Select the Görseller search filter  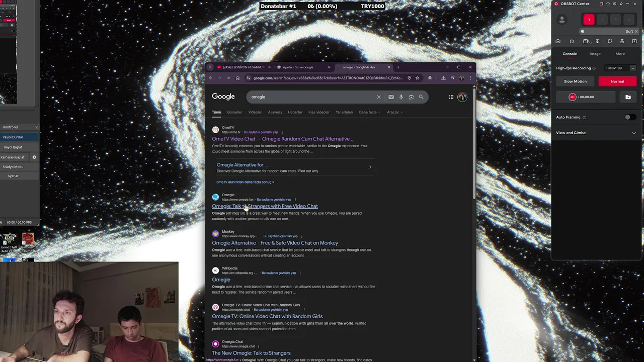coord(234,112)
